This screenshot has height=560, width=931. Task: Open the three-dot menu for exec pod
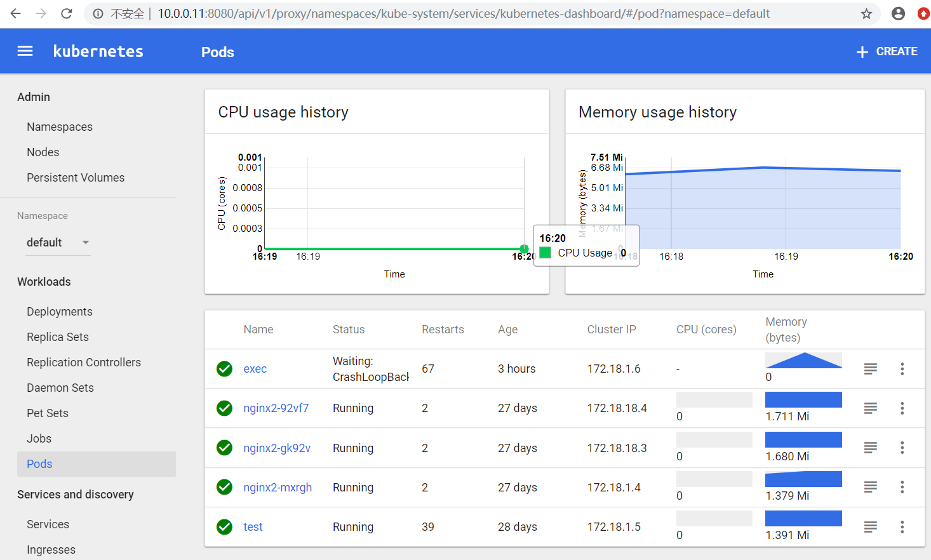pyautogui.click(x=902, y=369)
